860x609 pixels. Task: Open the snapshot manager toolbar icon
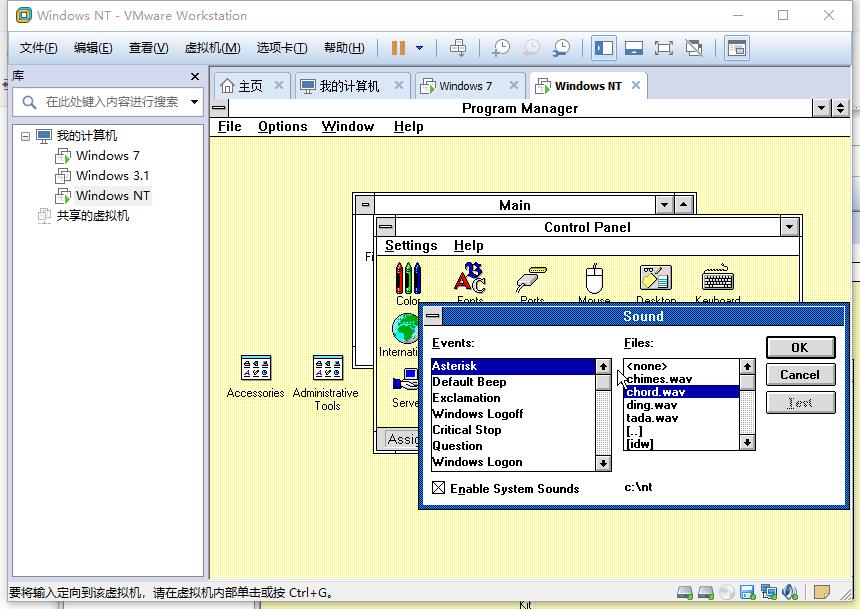pyautogui.click(x=561, y=48)
